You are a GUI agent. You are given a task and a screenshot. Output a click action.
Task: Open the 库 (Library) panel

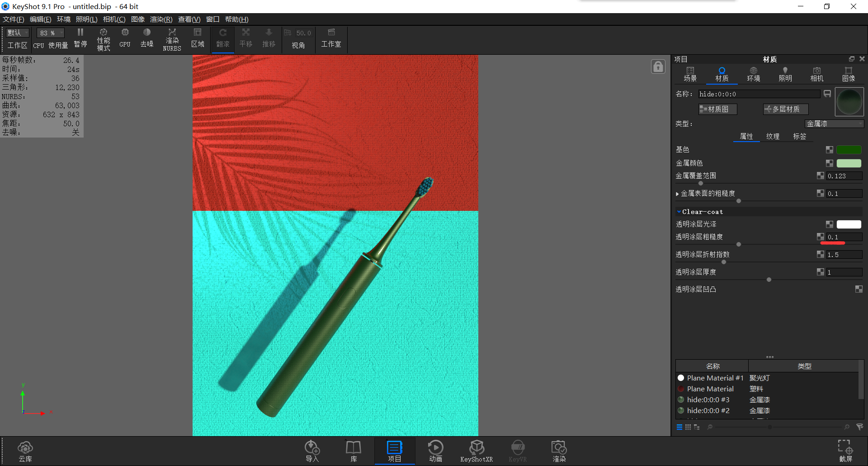pos(353,451)
